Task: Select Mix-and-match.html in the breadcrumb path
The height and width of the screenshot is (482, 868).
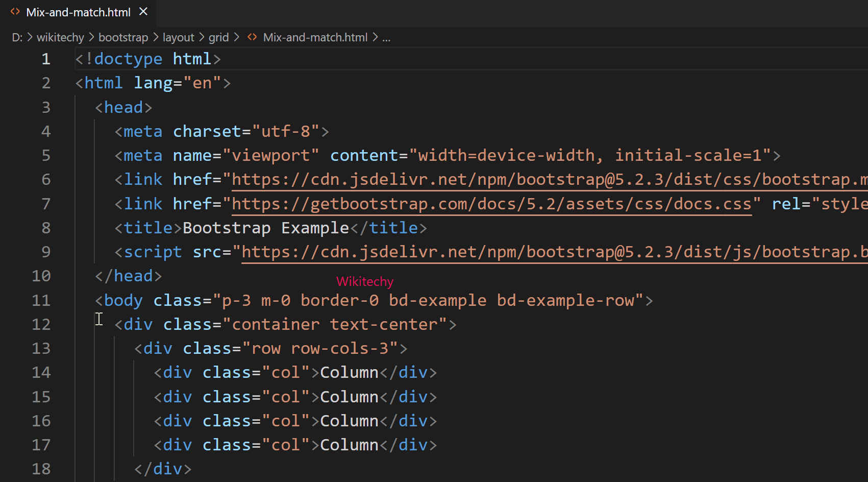Action: coord(315,37)
